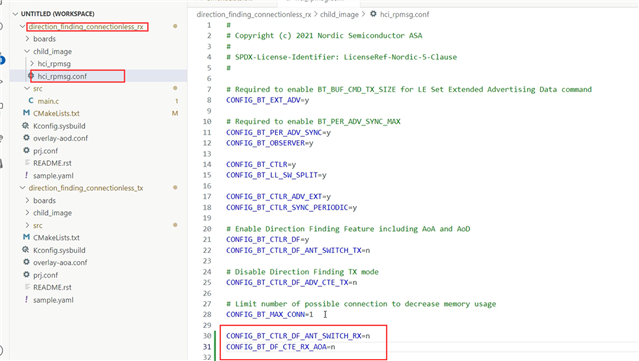The width and height of the screenshot is (639, 361).
Task: Place cursor on CONFIG_BT_EXT_ADV=y line
Action: [267, 100]
